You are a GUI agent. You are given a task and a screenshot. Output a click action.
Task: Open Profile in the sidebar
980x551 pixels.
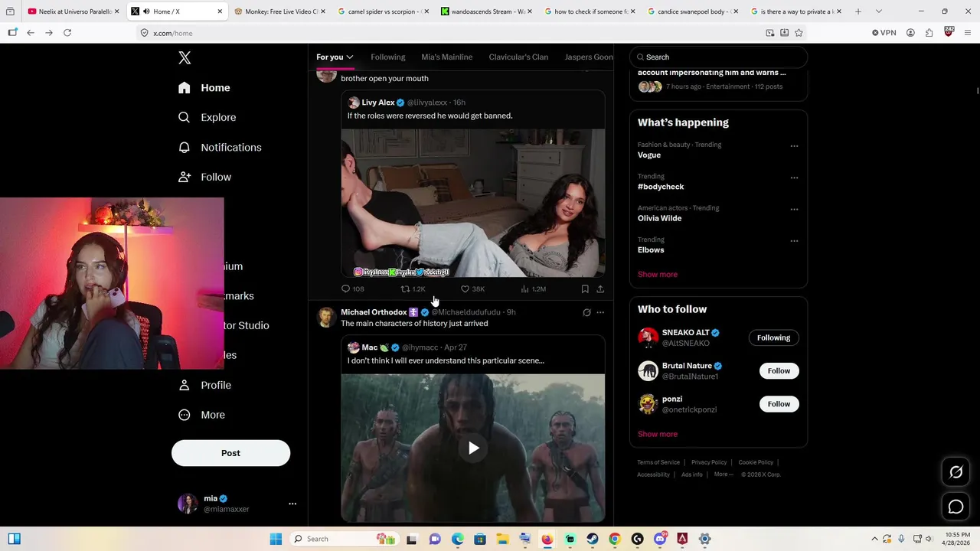[x=204, y=385]
